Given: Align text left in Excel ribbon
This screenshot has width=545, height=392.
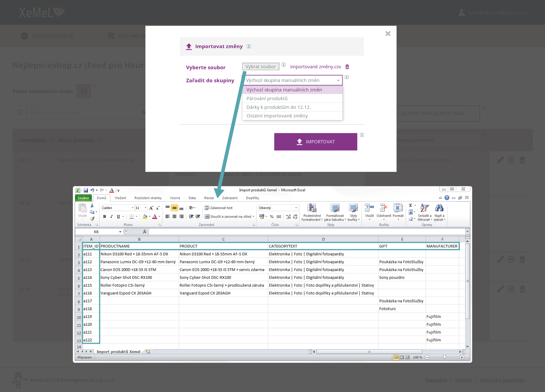Looking at the screenshot, I should [x=167, y=216].
